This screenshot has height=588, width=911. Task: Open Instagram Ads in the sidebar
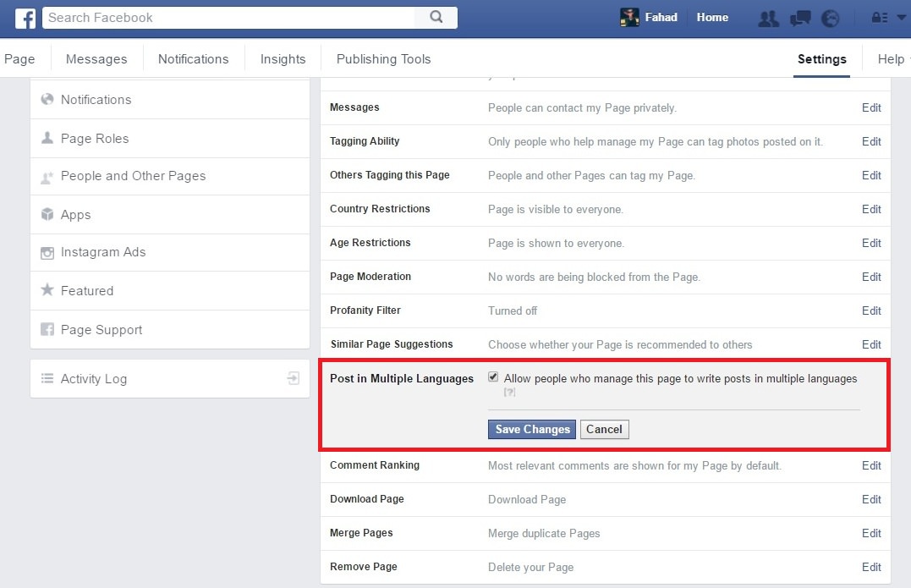(103, 252)
